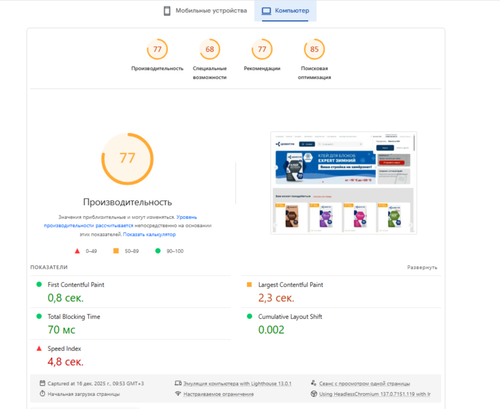Screen dimensions: 500x409
Task: Click the 0,8 сек. value
Action: click(x=66, y=298)
